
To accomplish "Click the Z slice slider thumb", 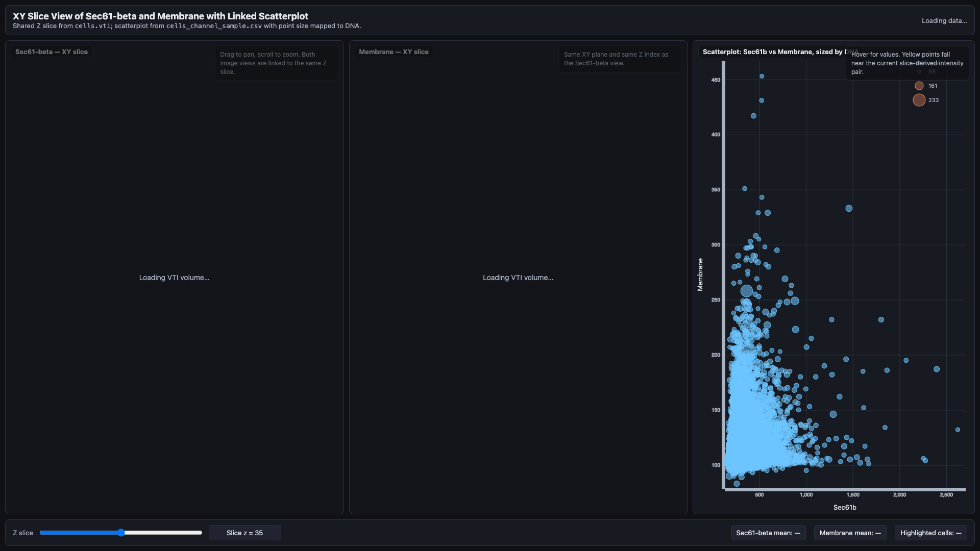I will pos(121,533).
